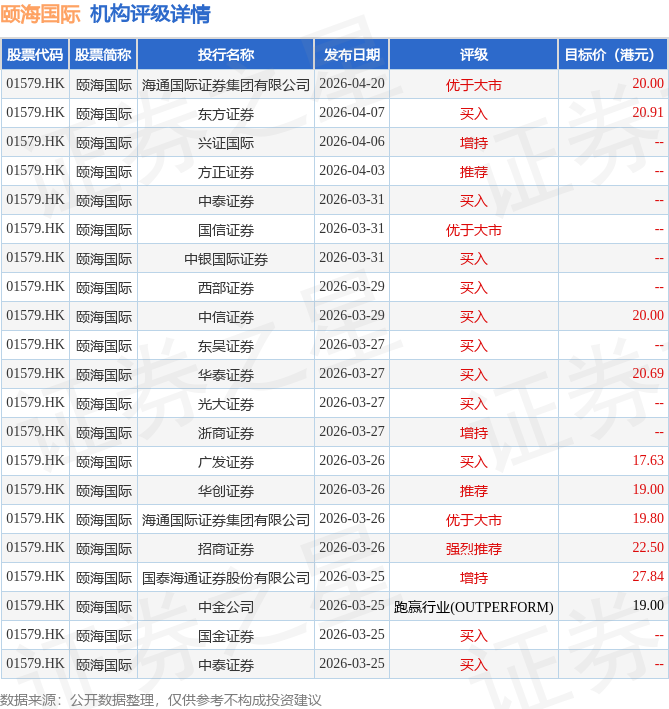
Task: Click the 机构评级详情 heading
Action: (x=150, y=14)
